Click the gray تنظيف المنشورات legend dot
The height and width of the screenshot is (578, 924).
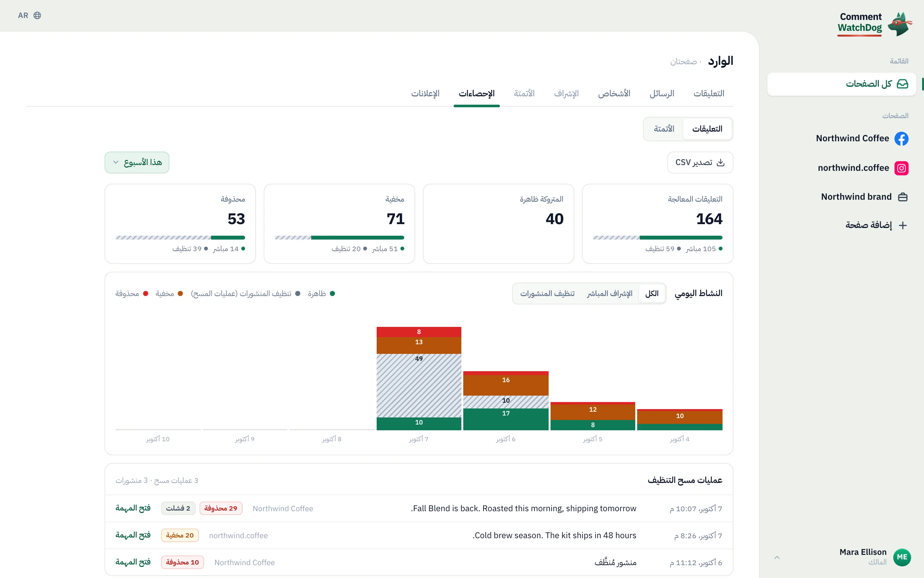tap(298, 293)
